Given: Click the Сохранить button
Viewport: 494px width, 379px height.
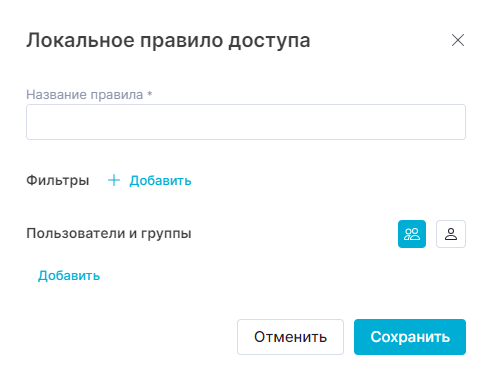Looking at the screenshot, I should pyautogui.click(x=410, y=337).
